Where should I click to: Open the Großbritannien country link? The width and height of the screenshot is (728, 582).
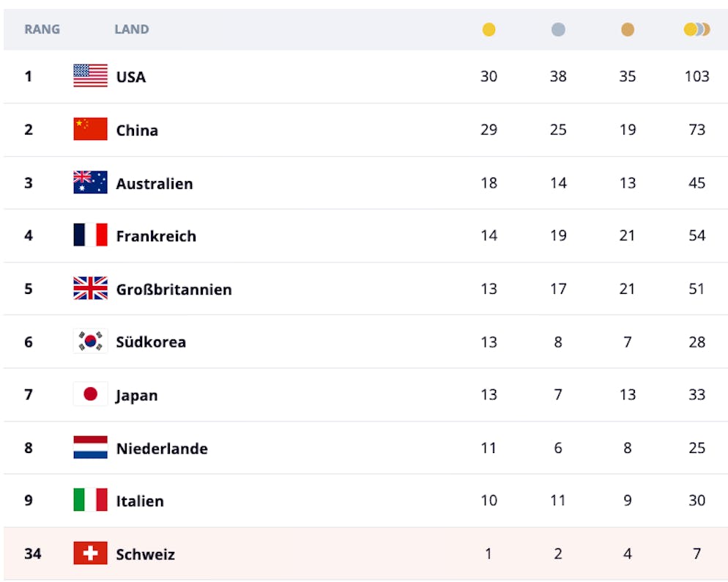pyautogui.click(x=174, y=290)
